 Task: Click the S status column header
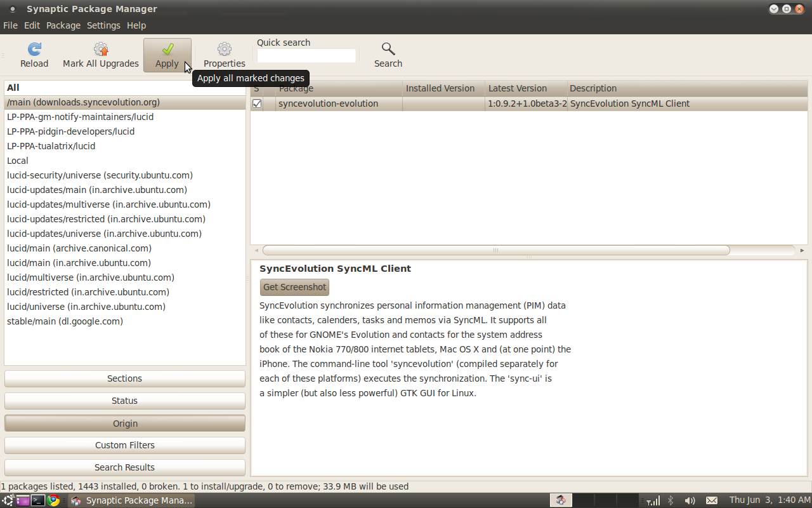tap(257, 88)
